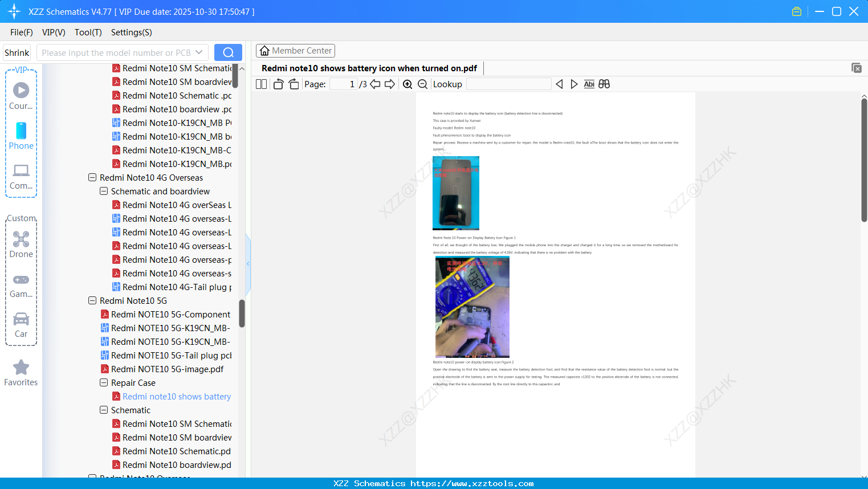The width and height of the screenshot is (868, 489).
Task: Find next lookup match triangle
Action: [574, 84]
